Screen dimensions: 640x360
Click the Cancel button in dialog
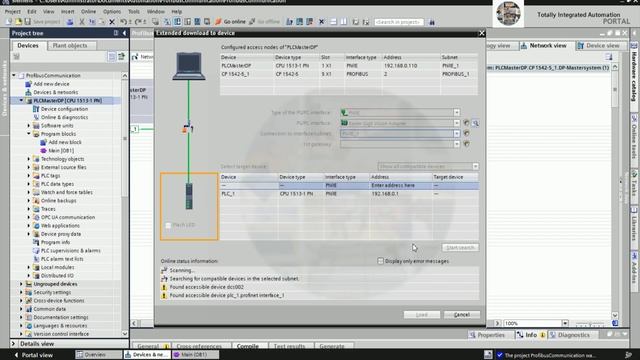(462, 315)
